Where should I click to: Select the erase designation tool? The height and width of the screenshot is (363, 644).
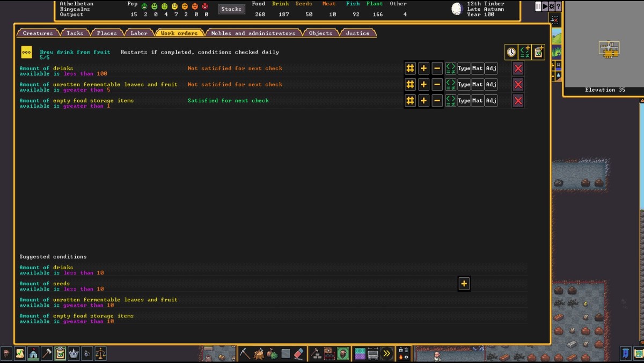coord(299,353)
